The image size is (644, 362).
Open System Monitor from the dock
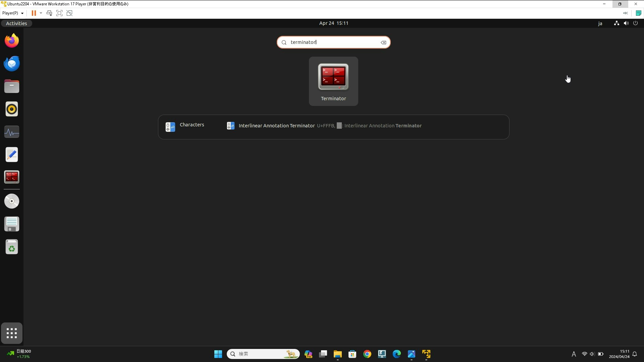[x=12, y=132]
